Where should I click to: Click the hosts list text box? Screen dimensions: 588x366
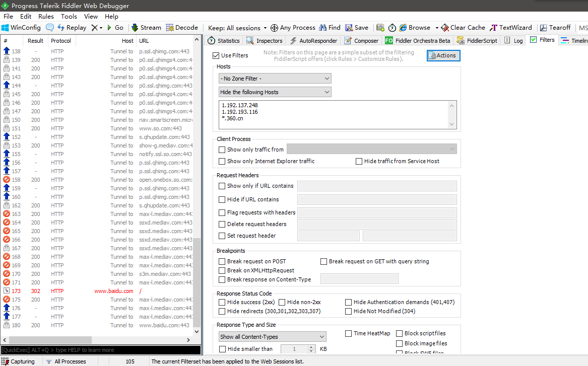(x=338, y=115)
